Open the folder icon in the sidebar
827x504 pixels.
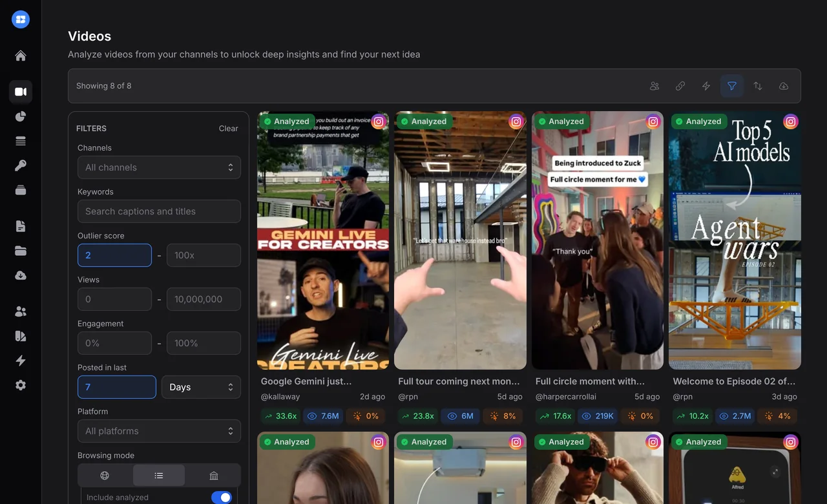21,251
